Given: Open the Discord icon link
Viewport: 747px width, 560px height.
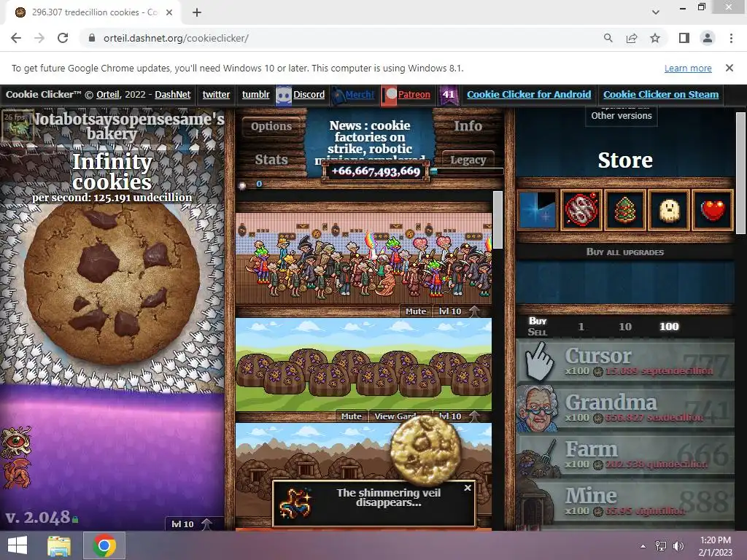Looking at the screenshot, I should pyautogui.click(x=284, y=95).
